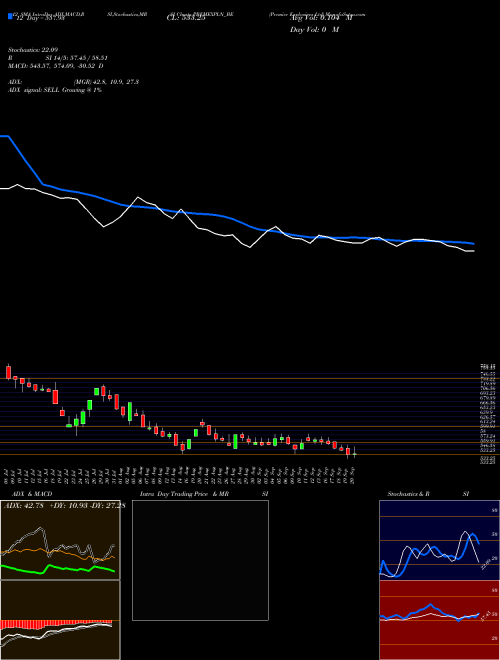Click the white price line peak near early August

coord(138,197)
